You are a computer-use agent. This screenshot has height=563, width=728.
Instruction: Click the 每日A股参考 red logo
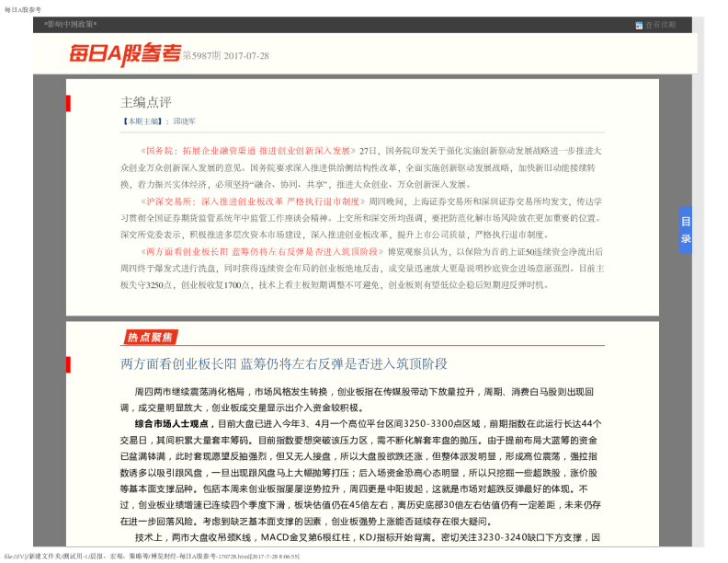[x=125, y=54]
